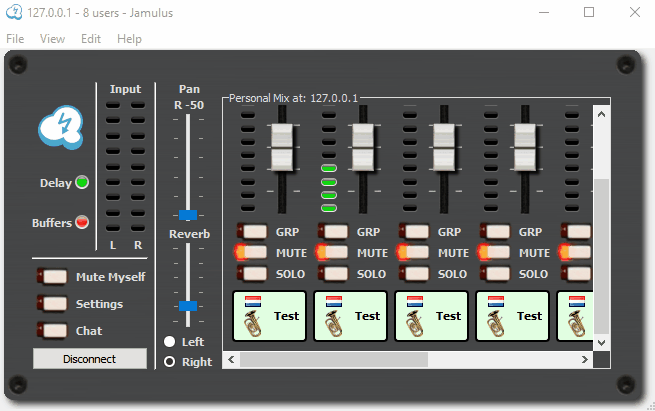Click the Input level meter
The image size is (655, 411).
[x=125, y=166]
